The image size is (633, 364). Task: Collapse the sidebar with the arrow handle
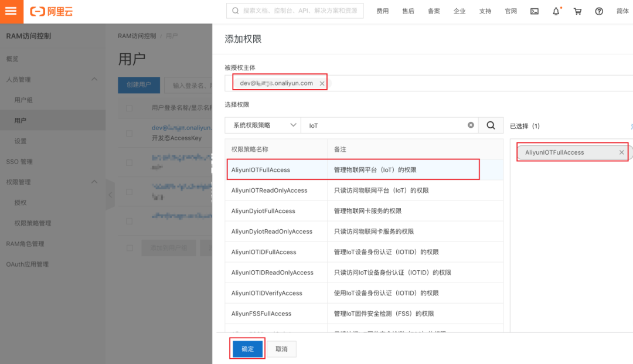(110, 195)
